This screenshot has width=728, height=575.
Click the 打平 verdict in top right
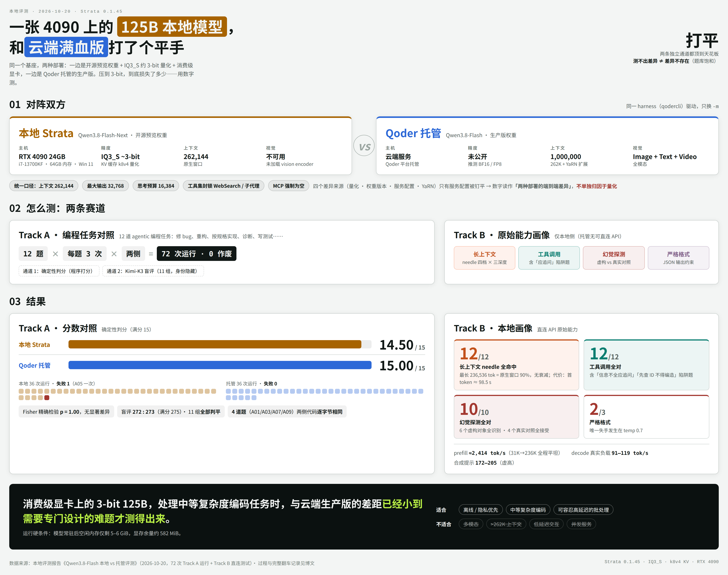(702, 40)
